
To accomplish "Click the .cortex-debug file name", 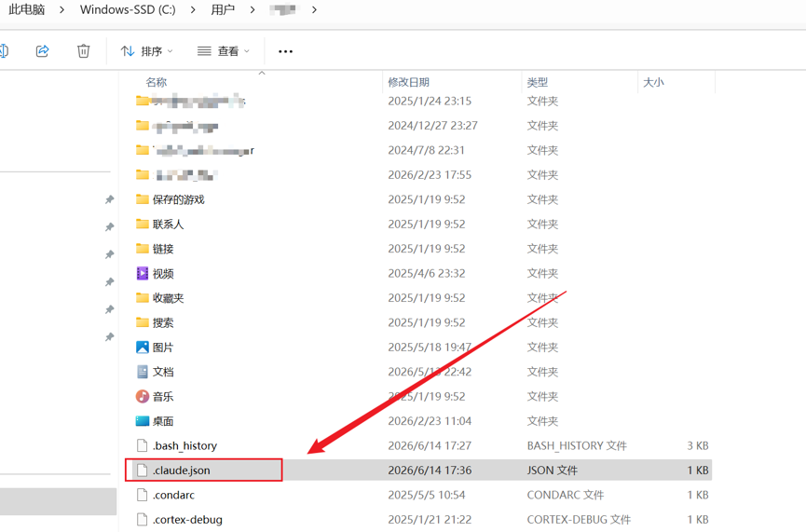I will pos(187,520).
